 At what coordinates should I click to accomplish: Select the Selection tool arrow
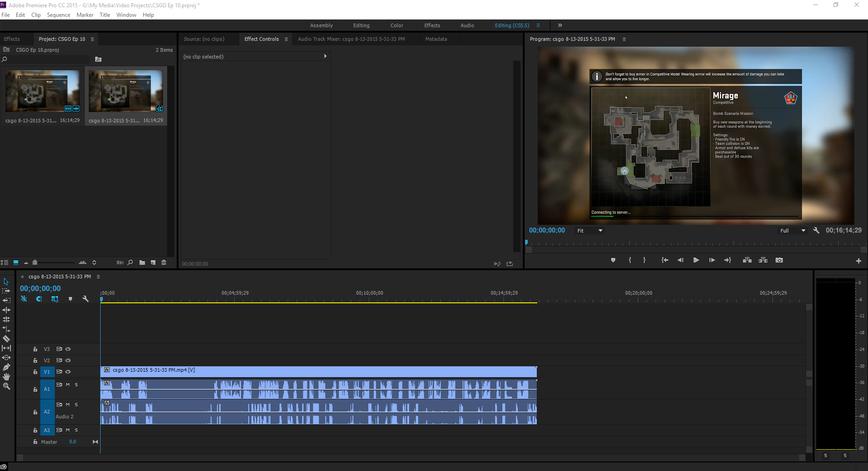6,282
